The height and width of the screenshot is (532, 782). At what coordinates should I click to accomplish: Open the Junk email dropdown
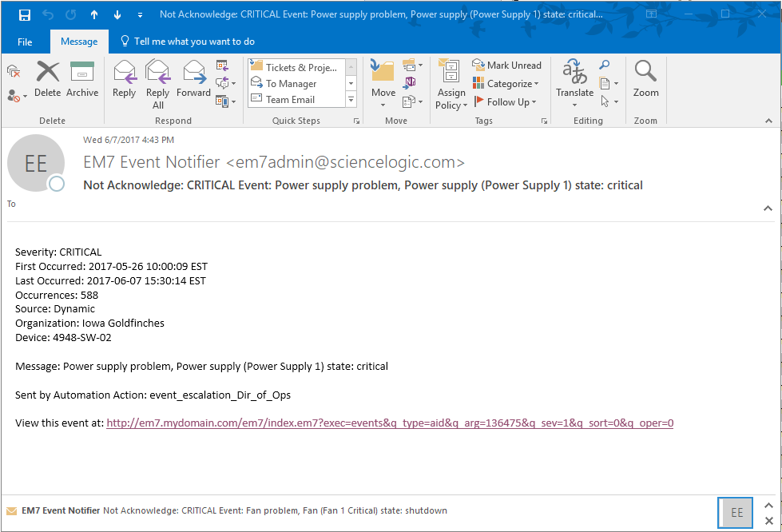click(x=17, y=95)
